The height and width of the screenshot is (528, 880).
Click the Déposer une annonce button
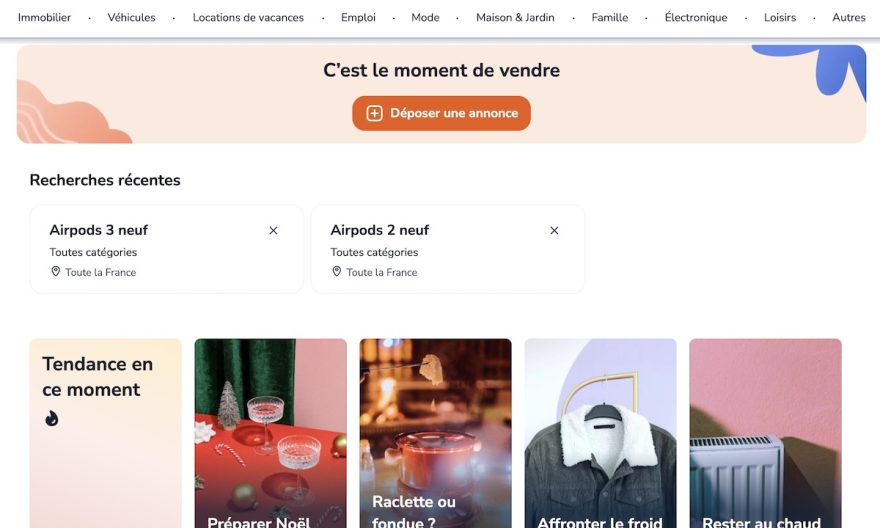click(441, 113)
